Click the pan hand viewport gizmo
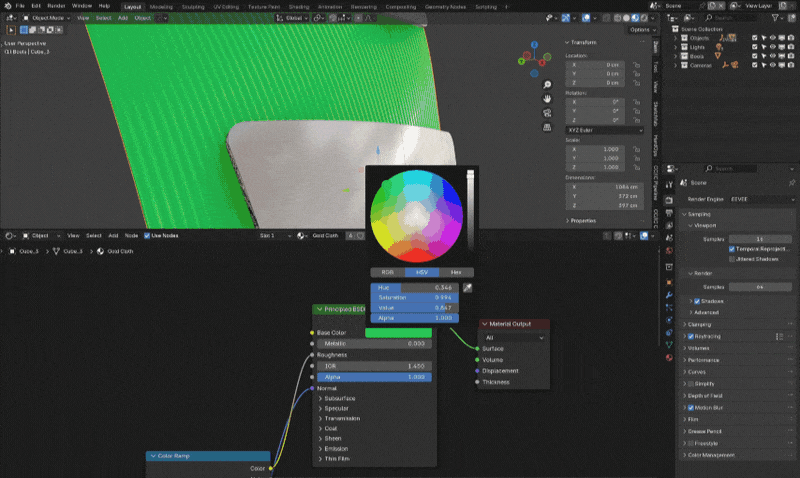This screenshot has width=800, height=478. (546, 99)
